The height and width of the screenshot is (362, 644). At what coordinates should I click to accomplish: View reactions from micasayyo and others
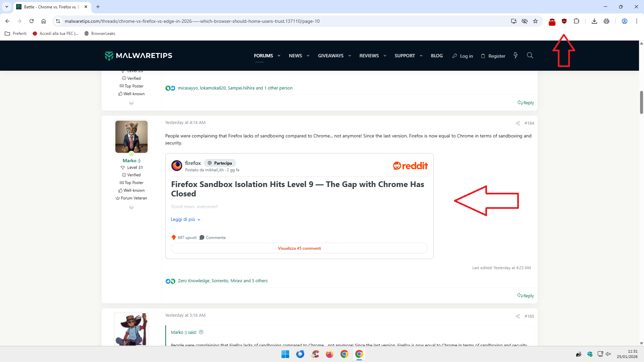tap(235, 88)
